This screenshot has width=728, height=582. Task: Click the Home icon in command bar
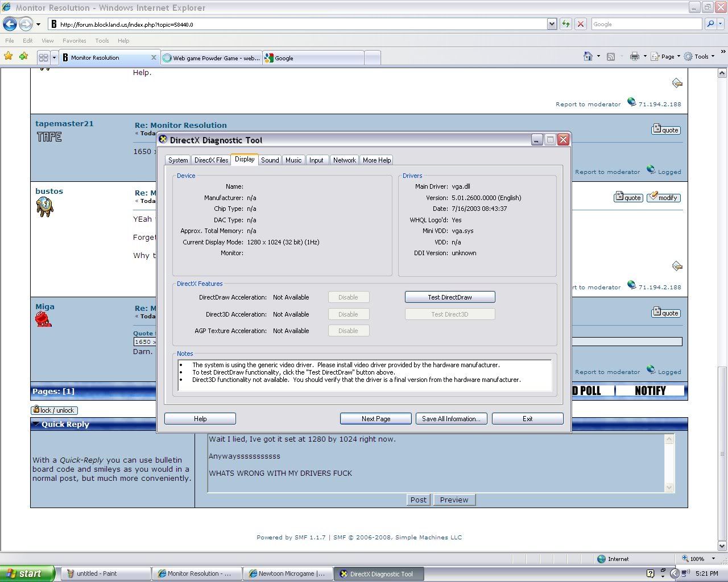pos(588,56)
